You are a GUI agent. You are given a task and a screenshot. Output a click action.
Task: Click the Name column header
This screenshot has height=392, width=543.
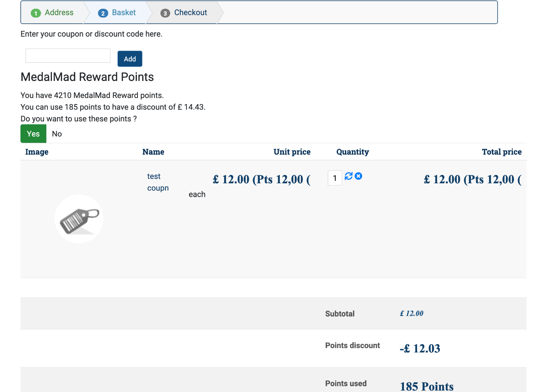point(153,152)
